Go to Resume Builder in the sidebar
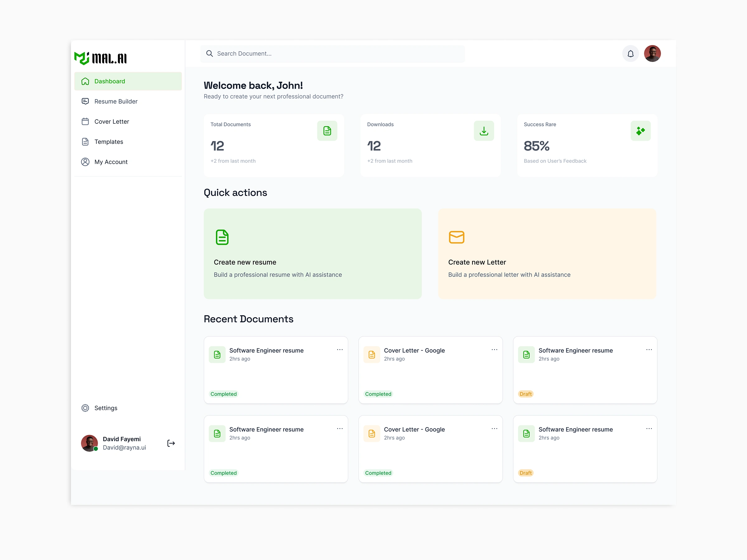The image size is (747, 560). (x=116, y=101)
